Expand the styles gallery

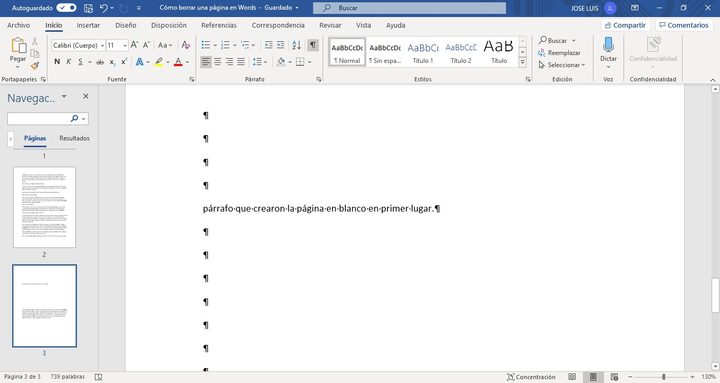point(523,62)
